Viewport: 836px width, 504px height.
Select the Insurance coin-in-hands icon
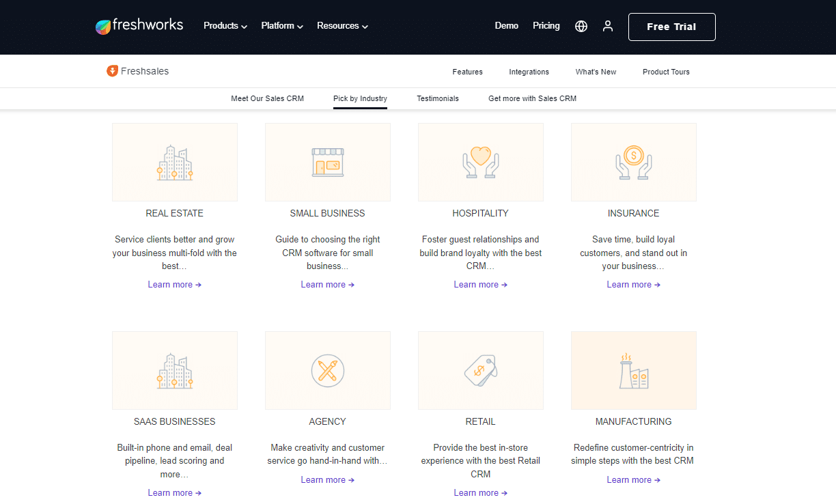pos(634,163)
